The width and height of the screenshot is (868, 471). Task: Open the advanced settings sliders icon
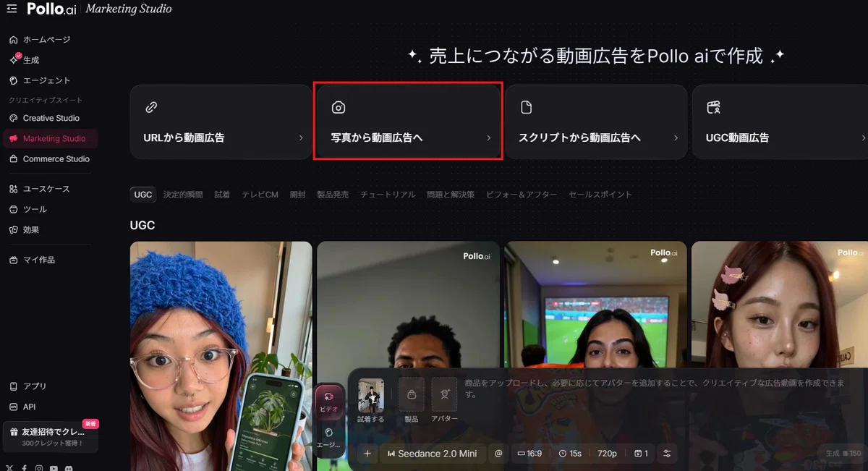tap(667, 454)
